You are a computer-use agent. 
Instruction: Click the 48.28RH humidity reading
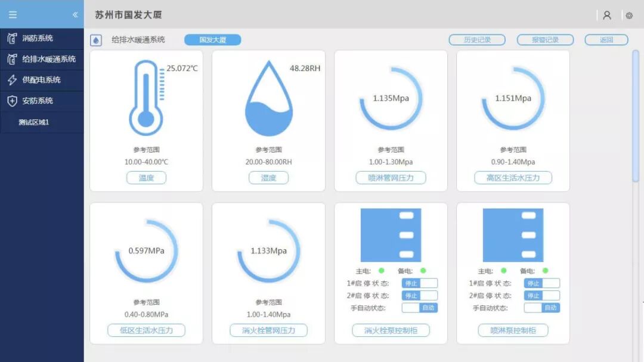click(305, 68)
